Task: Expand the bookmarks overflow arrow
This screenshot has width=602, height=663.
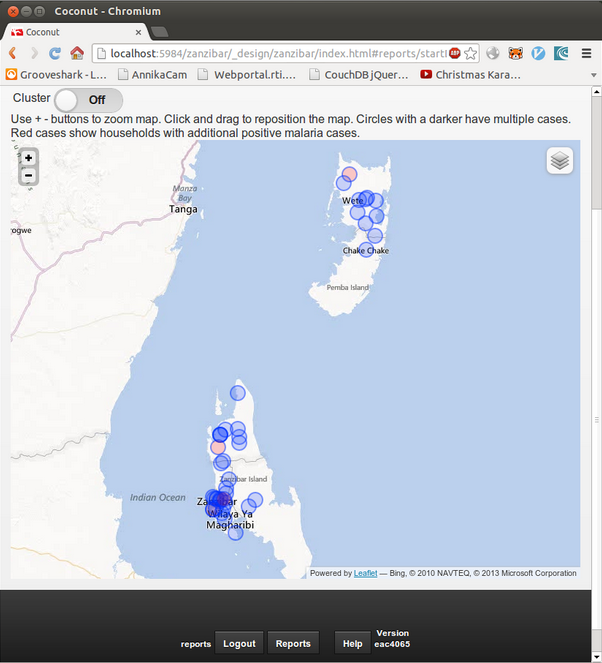Action: 594,75
